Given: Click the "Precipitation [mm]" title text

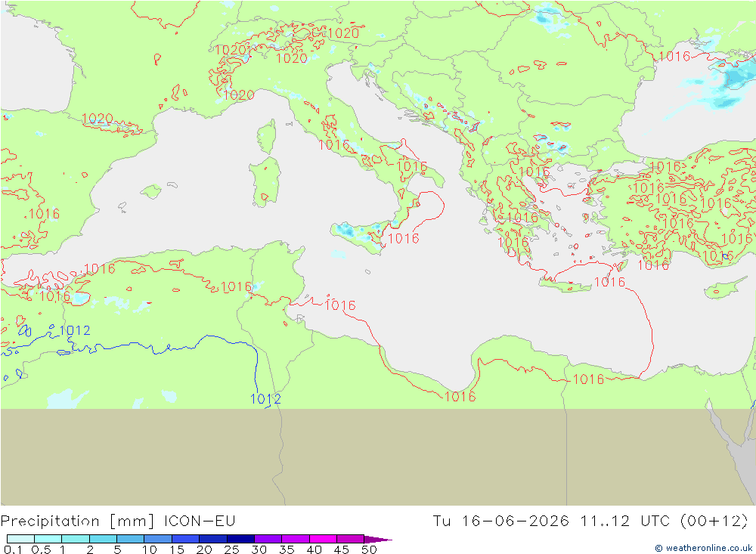Looking at the screenshot, I should 78,522.
